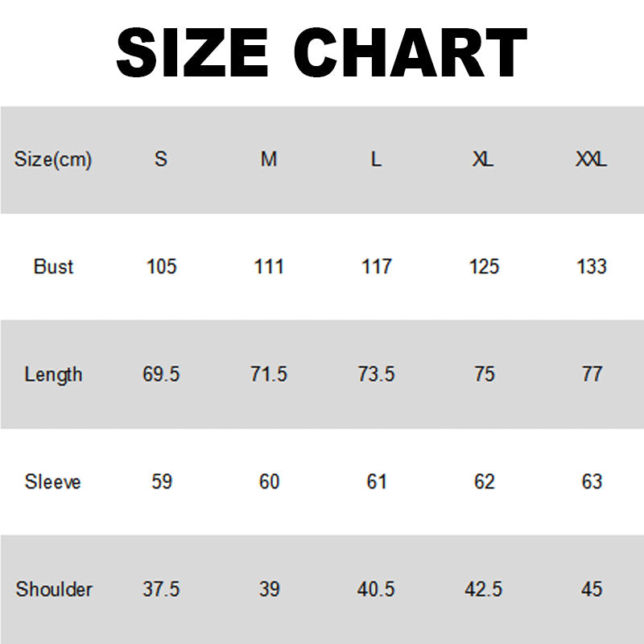Select the Length row label
This screenshot has width=644, height=644.
click(x=53, y=374)
